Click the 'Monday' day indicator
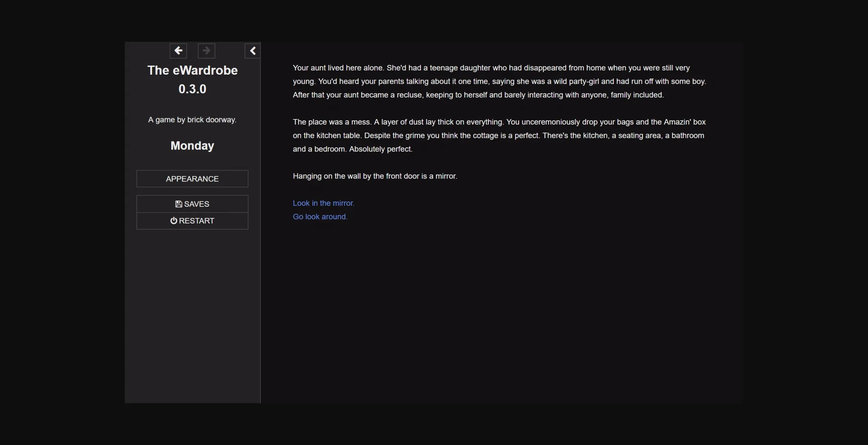 (192, 145)
